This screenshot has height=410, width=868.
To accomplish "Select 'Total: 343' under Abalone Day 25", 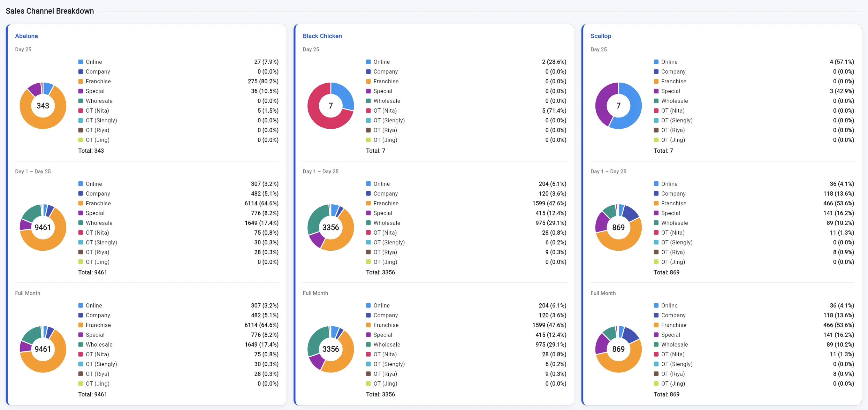I will click(x=91, y=151).
